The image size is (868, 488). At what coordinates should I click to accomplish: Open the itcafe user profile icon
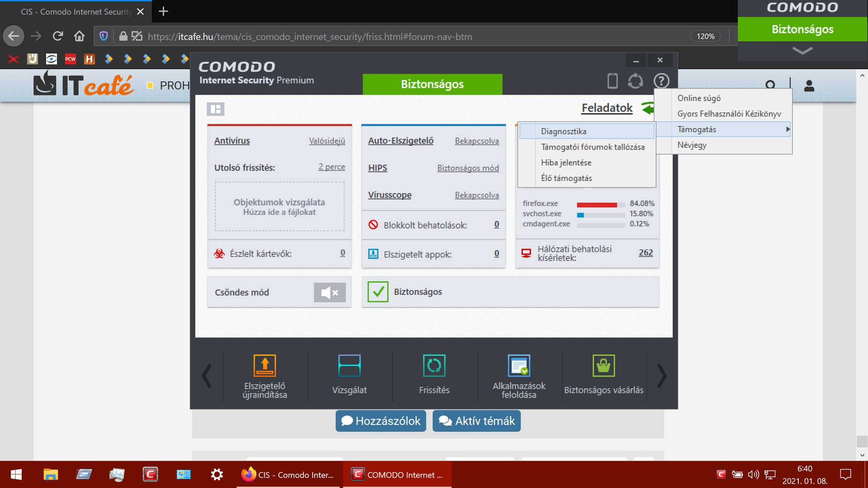click(x=809, y=85)
